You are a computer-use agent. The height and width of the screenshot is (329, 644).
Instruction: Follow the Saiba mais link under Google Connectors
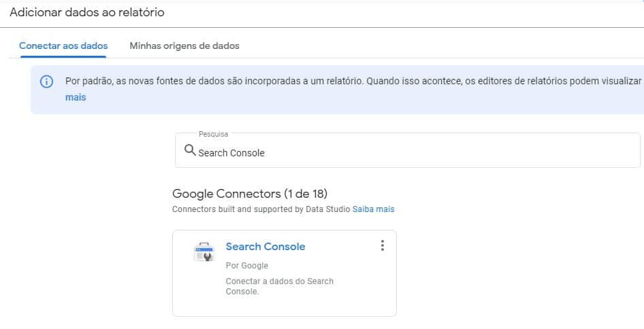click(373, 209)
